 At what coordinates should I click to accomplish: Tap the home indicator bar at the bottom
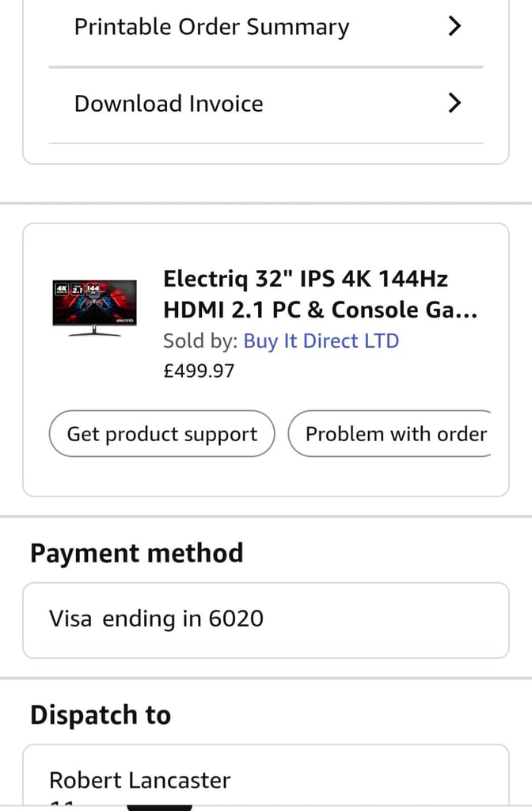pyautogui.click(x=159, y=807)
